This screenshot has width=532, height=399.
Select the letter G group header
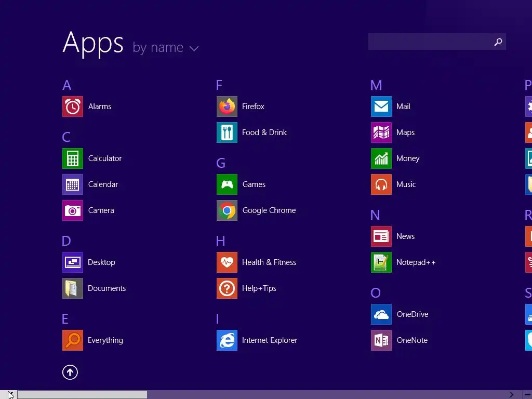tap(221, 163)
